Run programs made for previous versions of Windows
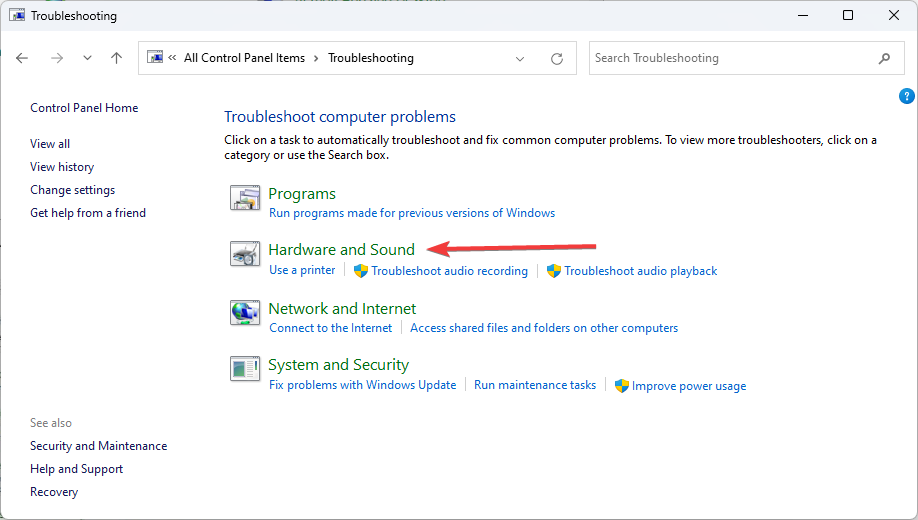The width and height of the screenshot is (918, 520). pos(412,213)
